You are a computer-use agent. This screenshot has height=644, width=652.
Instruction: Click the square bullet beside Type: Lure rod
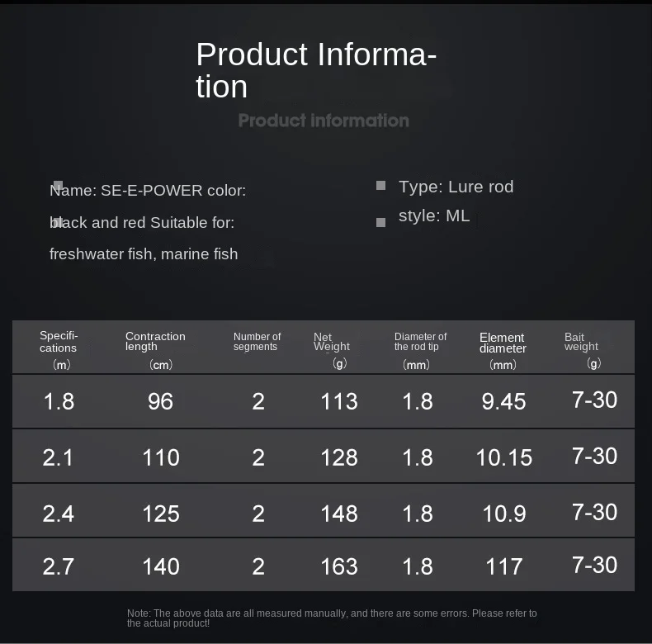380,186
